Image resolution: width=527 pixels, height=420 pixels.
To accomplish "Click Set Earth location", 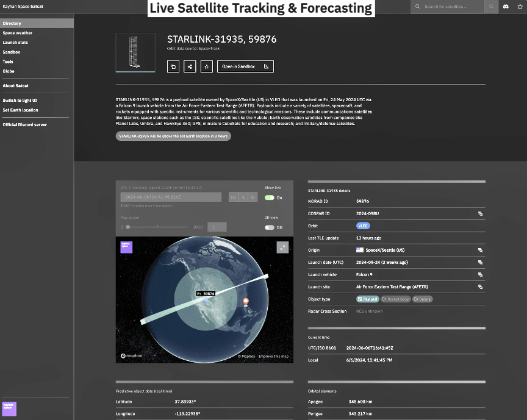I will tap(20, 110).
